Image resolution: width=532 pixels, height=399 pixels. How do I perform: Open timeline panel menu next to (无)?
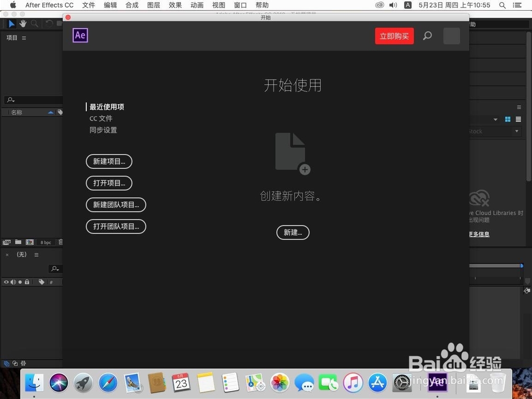tap(36, 255)
